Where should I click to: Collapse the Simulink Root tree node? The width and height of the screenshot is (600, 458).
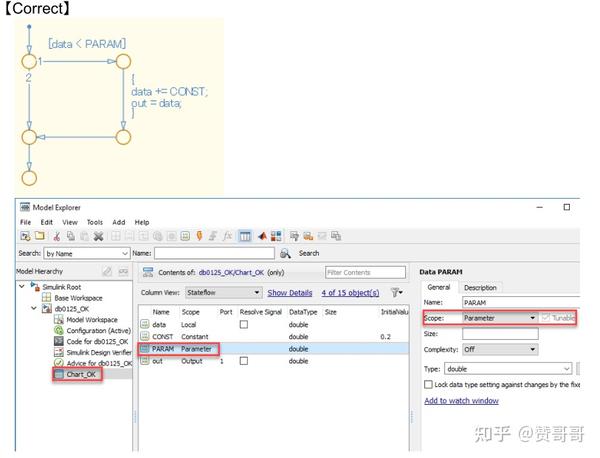pyautogui.click(x=22, y=286)
